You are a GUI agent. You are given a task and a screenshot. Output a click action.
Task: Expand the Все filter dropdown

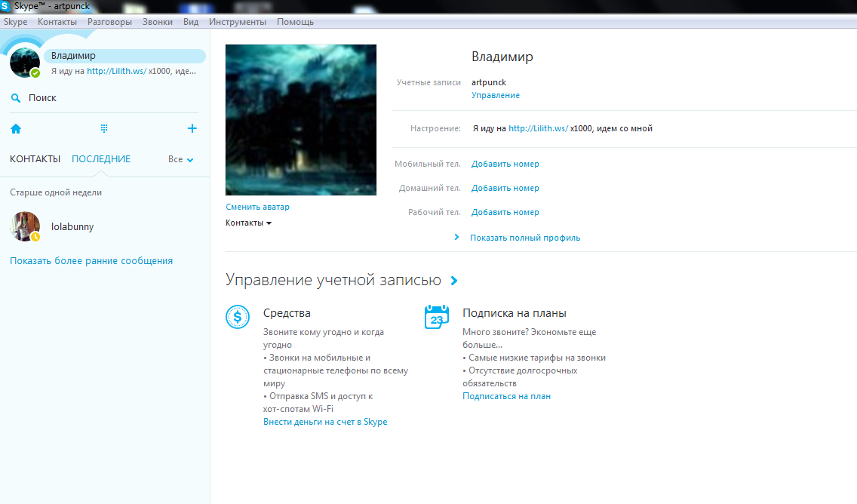pos(181,159)
